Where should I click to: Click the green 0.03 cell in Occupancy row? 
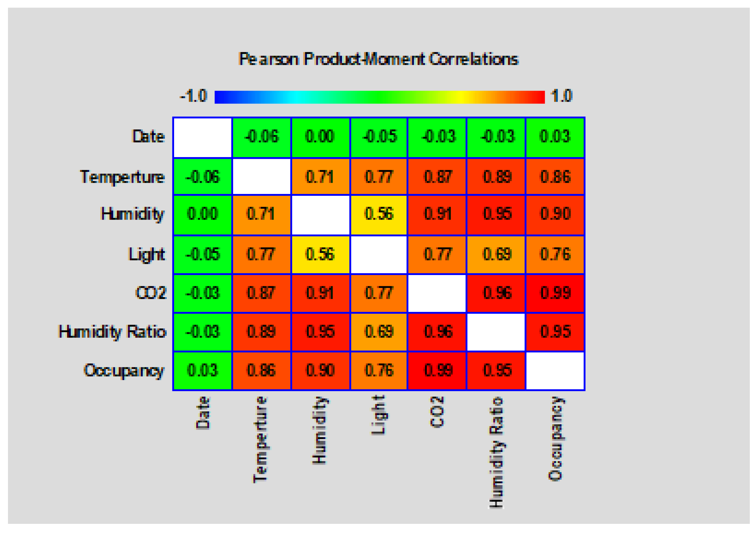202,371
